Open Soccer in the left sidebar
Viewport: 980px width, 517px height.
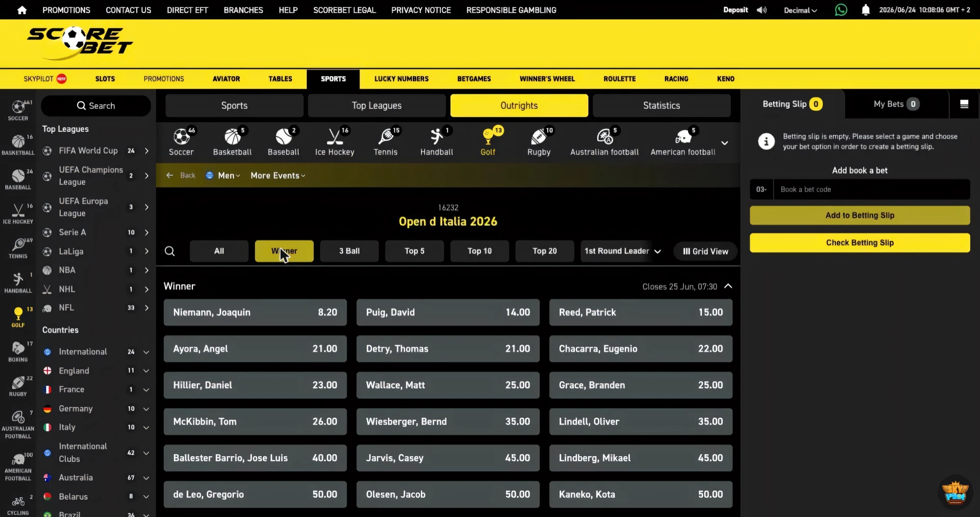click(18, 110)
